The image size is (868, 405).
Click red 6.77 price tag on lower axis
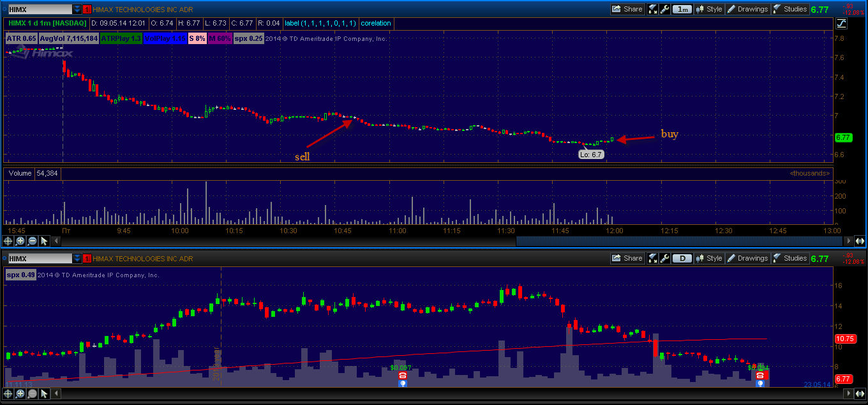(842, 378)
